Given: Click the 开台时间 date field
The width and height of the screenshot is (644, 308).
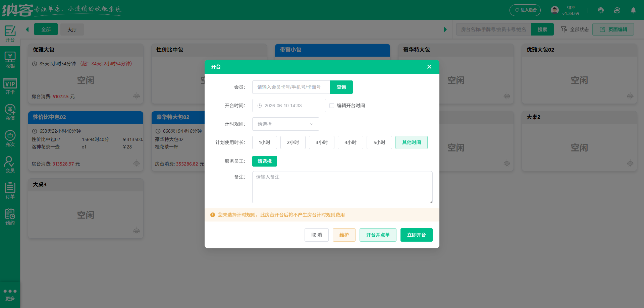Looking at the screenshot, I should pyautogui.click(x=289, y=106).
